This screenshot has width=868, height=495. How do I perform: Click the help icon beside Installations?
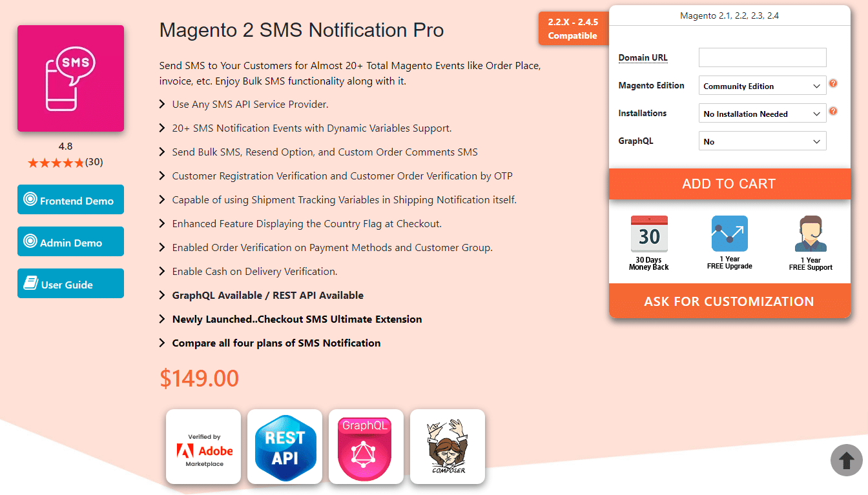coord(833,112)
